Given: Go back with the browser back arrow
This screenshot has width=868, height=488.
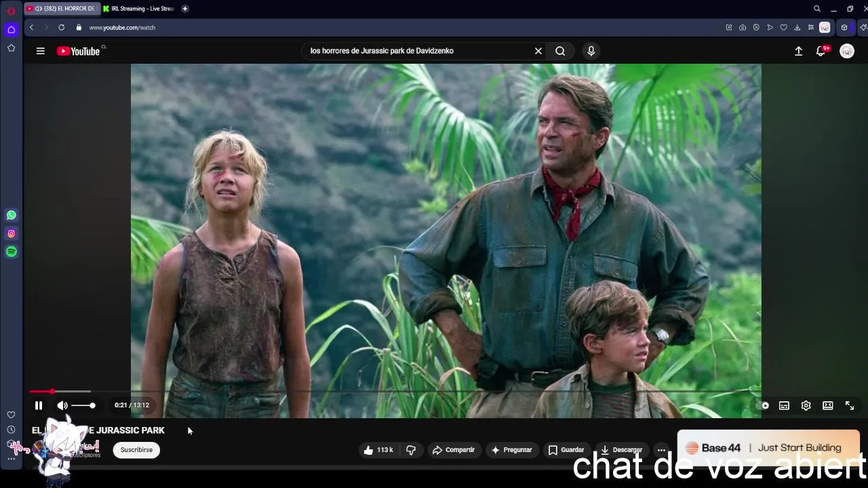Looking at the screenshot, I should pyautogui.click(x=31, y=28).
